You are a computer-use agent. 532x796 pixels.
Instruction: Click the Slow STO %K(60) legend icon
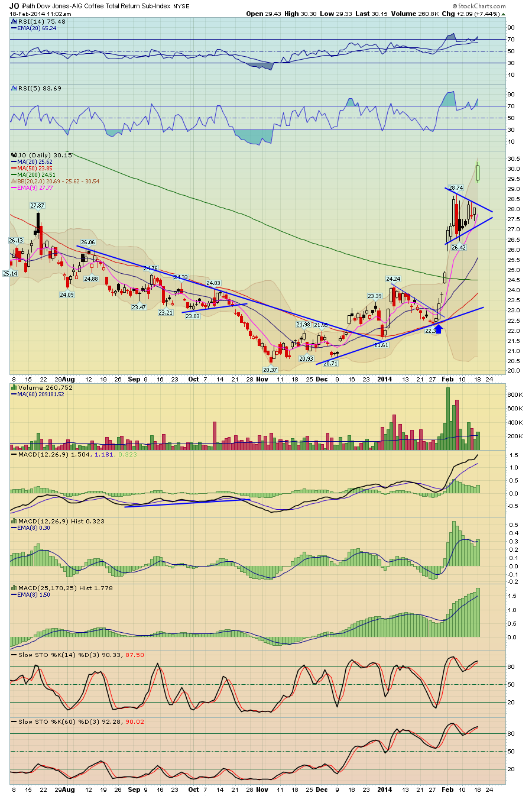(14, 721)
